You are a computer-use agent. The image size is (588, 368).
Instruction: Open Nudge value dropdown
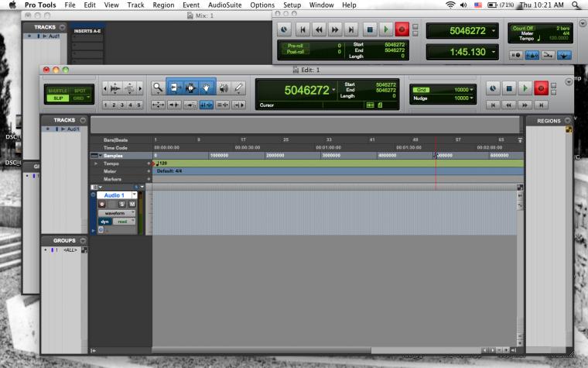click(x=471, y=98)
